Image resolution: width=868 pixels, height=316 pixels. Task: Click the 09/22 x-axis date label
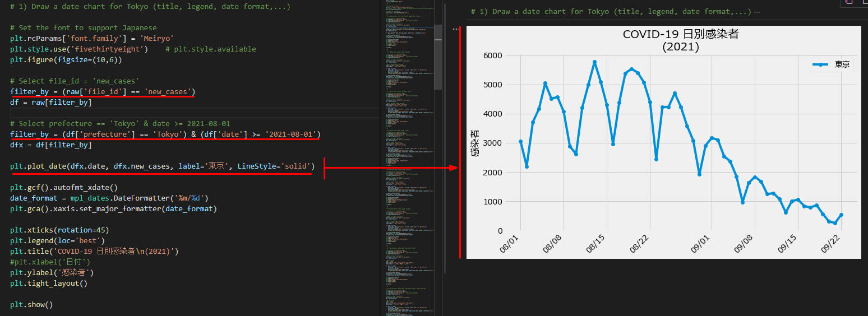830,244
